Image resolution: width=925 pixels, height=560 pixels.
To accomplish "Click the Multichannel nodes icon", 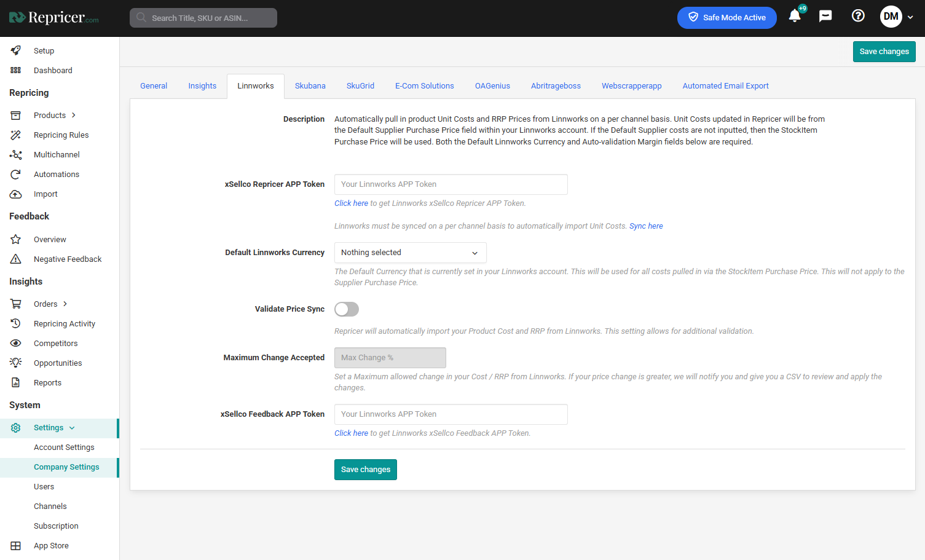I will pyautogui.click(x=16, y=154).
